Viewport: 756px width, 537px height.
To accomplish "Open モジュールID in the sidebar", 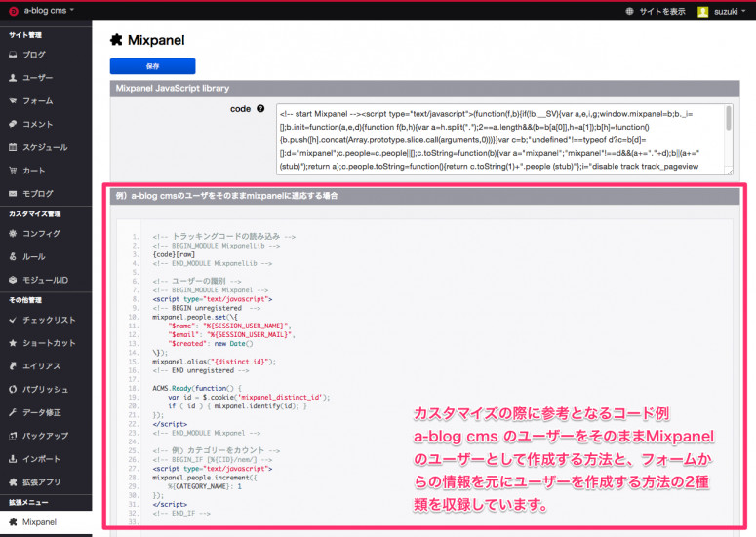I will 45,281.
